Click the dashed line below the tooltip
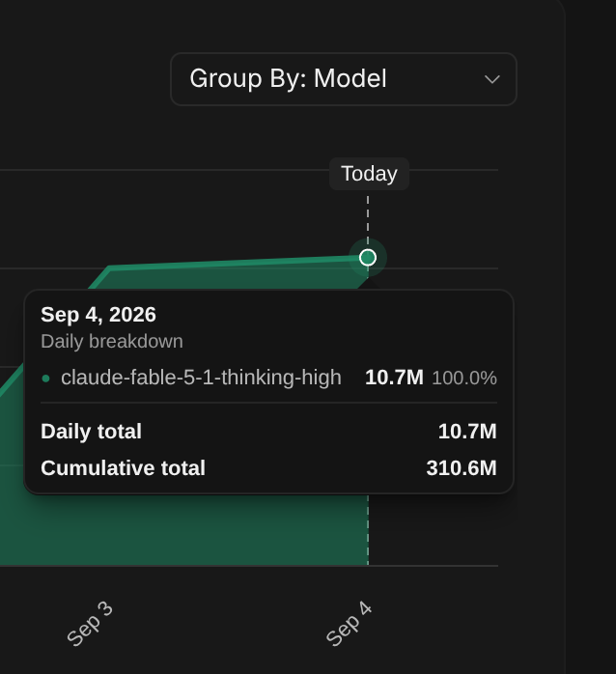 click(x=368, y=529)
